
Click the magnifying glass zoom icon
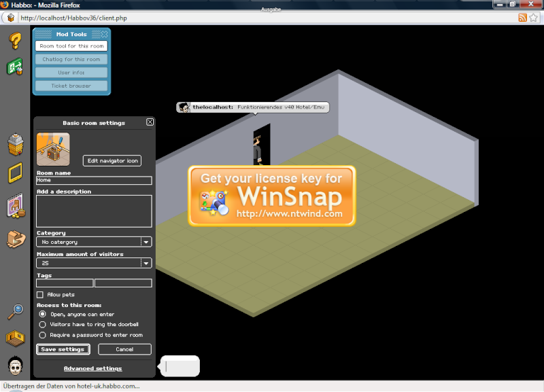pos(16,312)
